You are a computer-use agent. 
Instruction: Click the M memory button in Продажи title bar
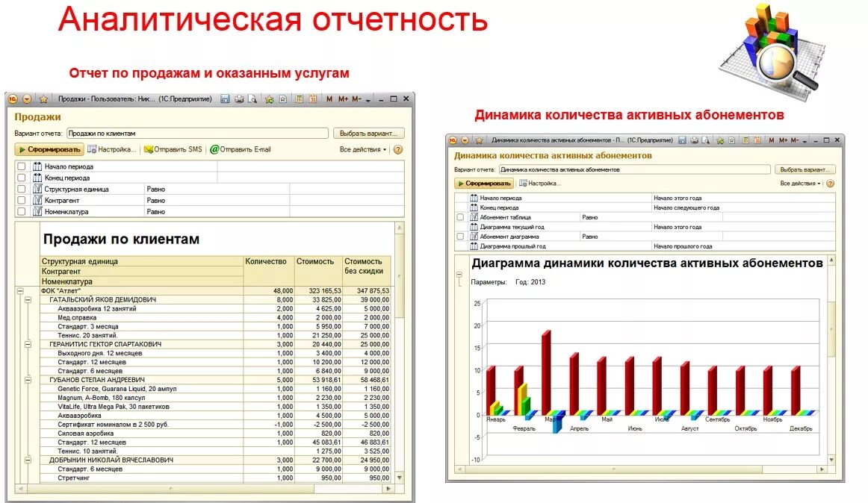coord(329,99)
